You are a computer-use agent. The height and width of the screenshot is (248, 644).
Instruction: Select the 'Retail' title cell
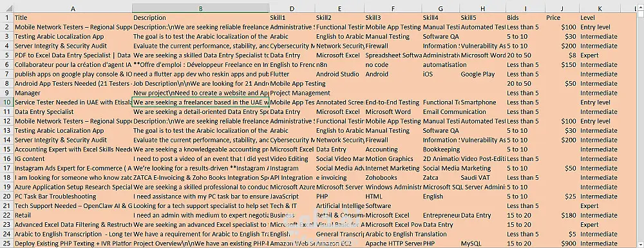(73, 215)
